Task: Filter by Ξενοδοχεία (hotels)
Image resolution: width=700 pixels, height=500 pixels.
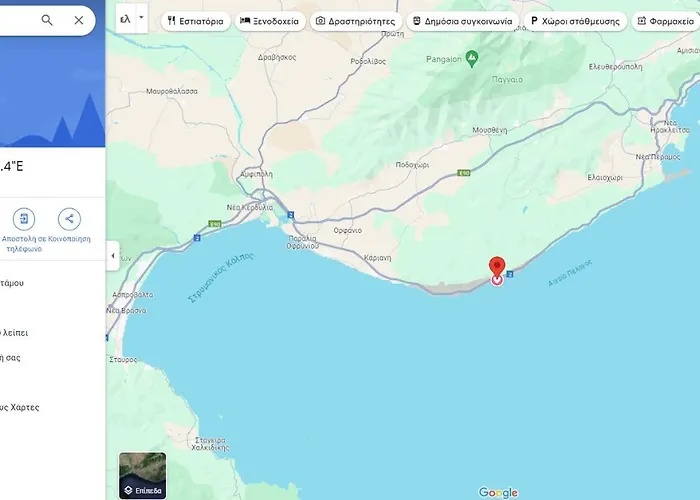Action: coord(269,21)
